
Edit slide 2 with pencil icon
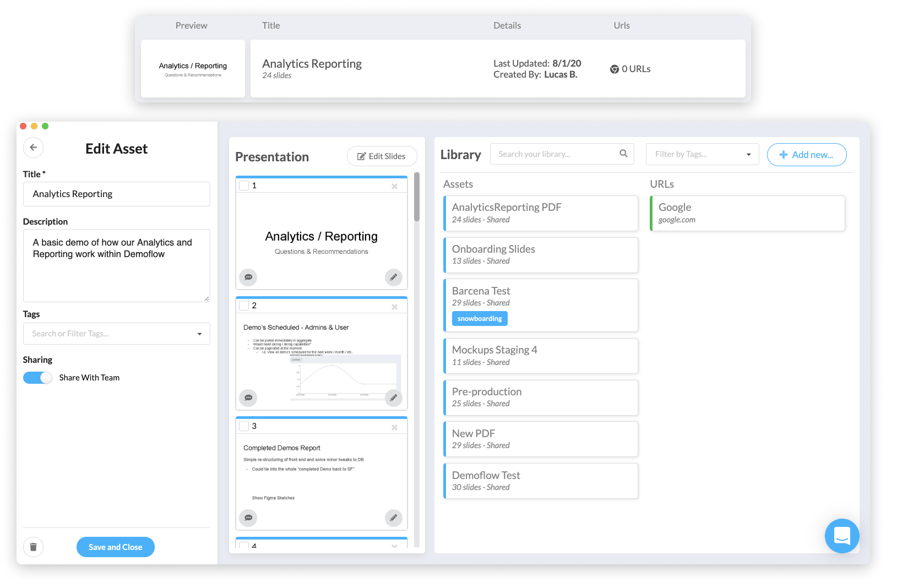pyautogui.click(x=393, y=398)
